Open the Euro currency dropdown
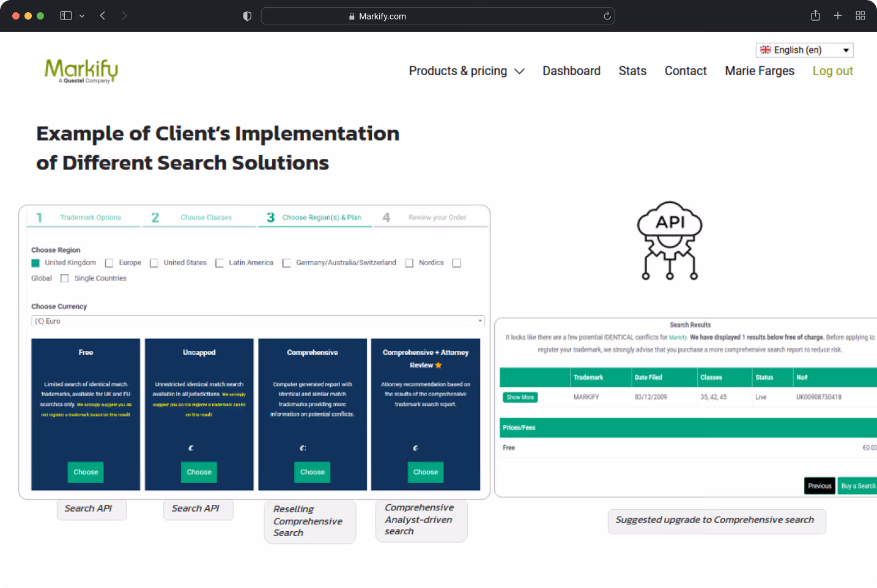 [257, 321]
